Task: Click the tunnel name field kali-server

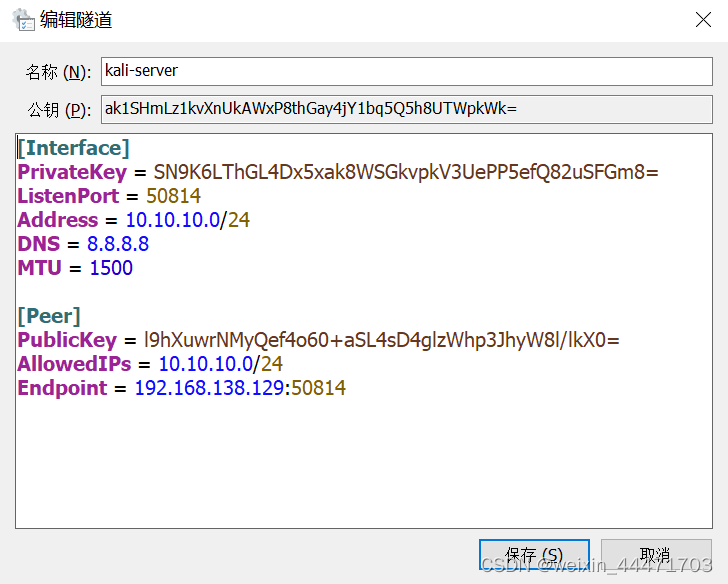Action: [407, 71]
